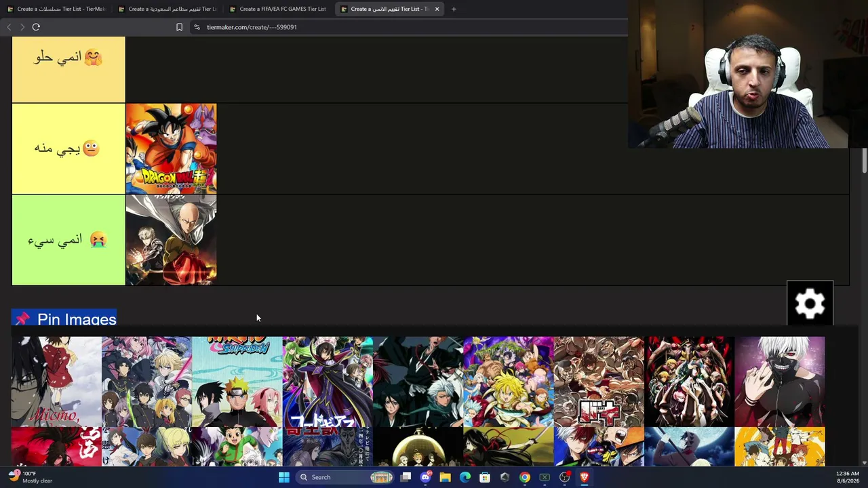Pick the My Hero Academia Todoroki thumbnail
This screenshot has height=488, width=868.
pyautogui.click(x=599, y=447)
